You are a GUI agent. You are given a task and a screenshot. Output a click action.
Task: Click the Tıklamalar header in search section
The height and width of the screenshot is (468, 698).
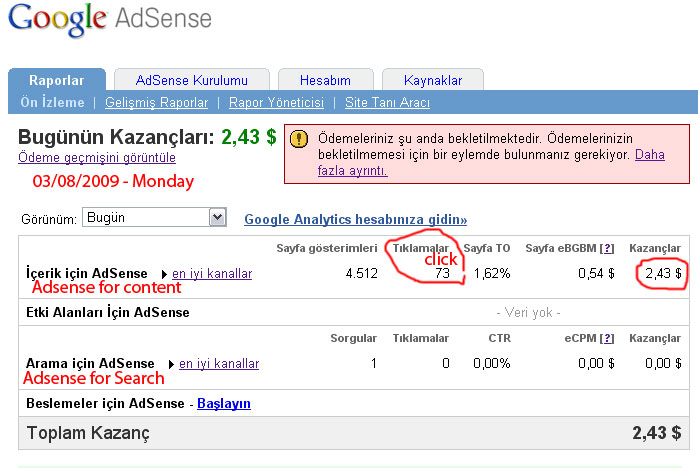pos(421,338)
